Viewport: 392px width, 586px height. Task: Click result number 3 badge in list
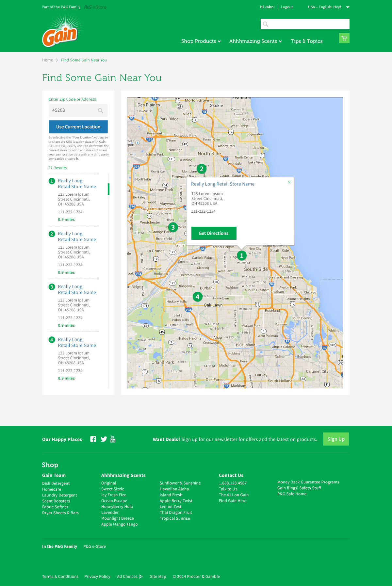pos(52,287)
